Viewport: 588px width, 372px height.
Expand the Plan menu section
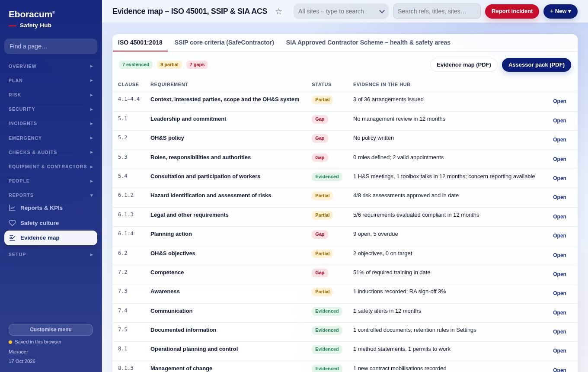point(51,80)
